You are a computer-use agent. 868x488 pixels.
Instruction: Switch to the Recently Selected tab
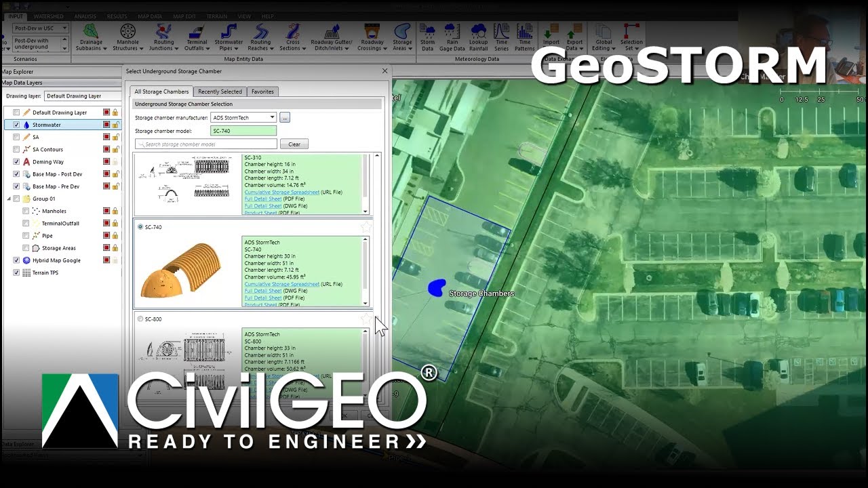pos(220,91)
